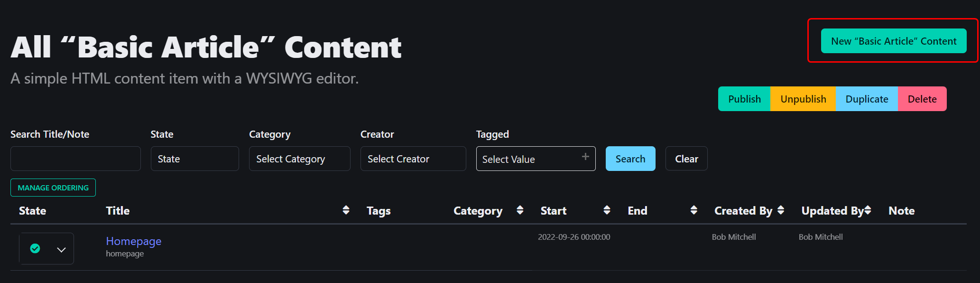
Task: Click the plus icon in Tagged field
Action: tap(585, 157)
